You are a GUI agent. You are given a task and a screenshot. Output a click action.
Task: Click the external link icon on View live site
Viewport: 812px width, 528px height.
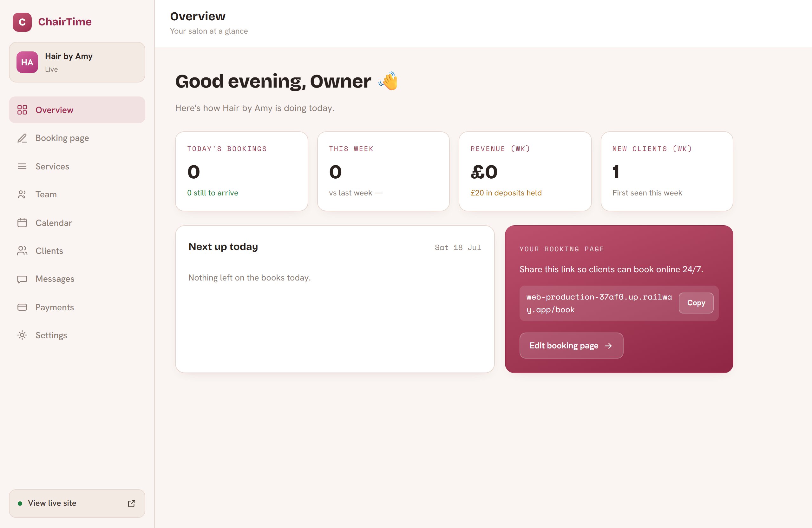point(132,504)
